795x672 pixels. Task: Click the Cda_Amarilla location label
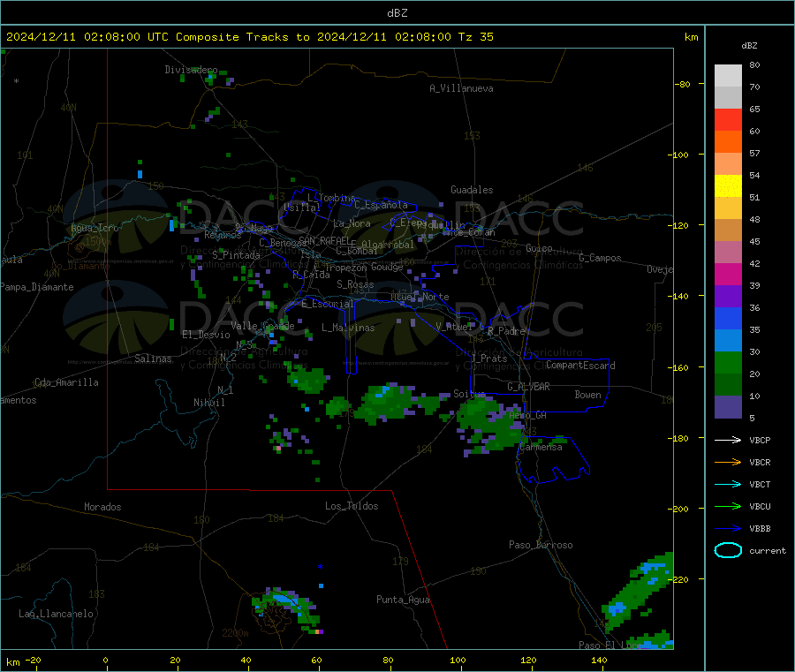click(x=66, y=382)
